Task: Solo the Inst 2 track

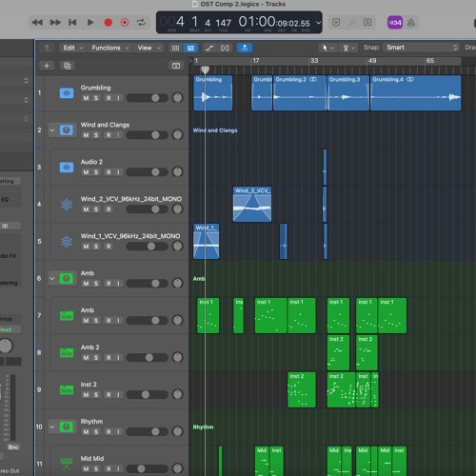Action: pos(96,395)
